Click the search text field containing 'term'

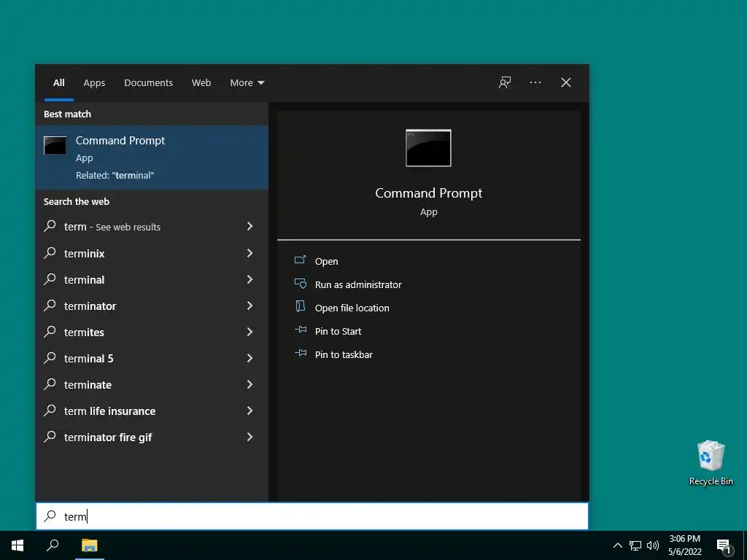(312, 516)
